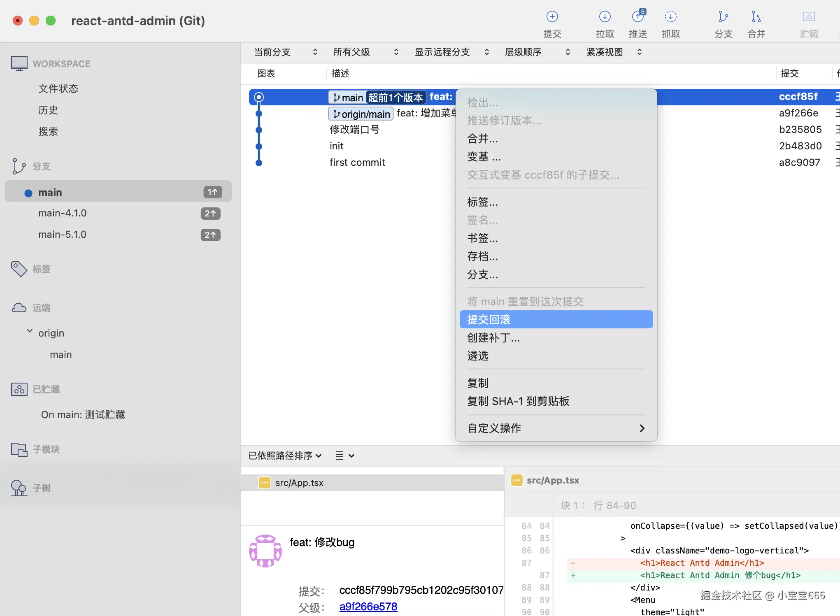Image resolution: width=840 pixels, height=616 pixels.
Task: Open 历史 in the workspace sidebar
Action: [48, 110]
